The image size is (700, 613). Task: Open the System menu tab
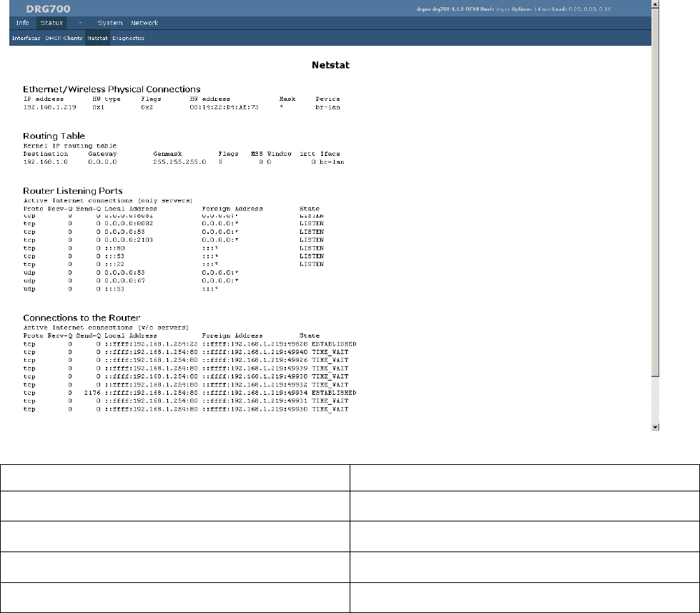click(110, 23)
